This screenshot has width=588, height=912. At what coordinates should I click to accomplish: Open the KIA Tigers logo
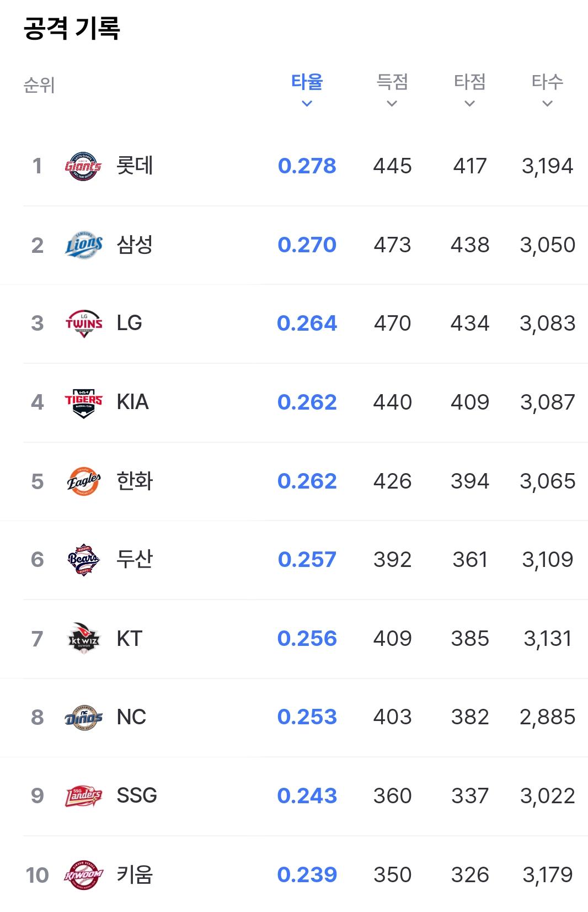[84, 402]
